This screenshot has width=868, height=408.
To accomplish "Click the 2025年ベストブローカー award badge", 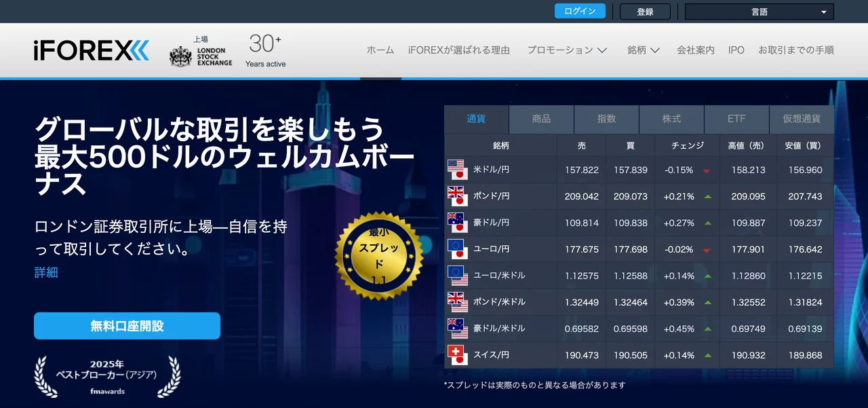I will [107, 377].
